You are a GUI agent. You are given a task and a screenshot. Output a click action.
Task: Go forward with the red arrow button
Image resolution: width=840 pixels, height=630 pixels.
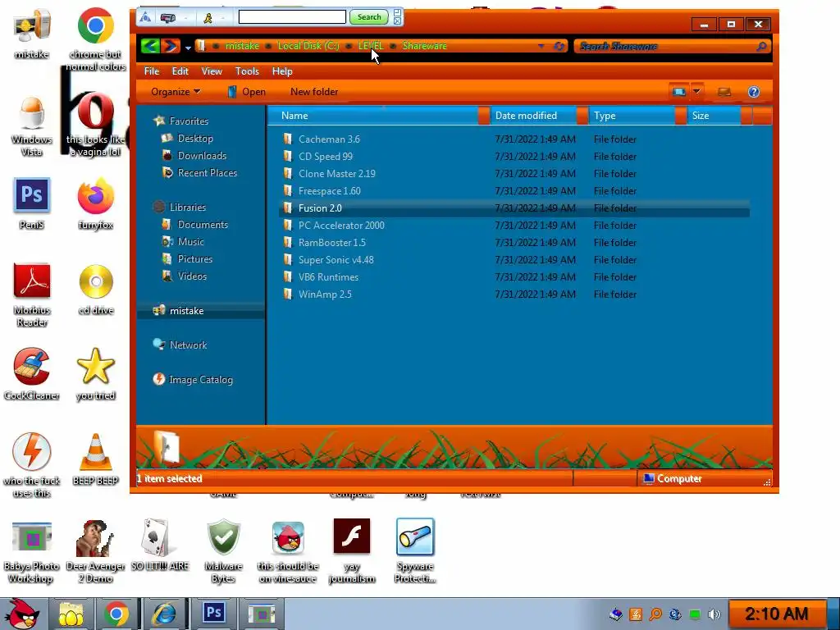(171, 46)
